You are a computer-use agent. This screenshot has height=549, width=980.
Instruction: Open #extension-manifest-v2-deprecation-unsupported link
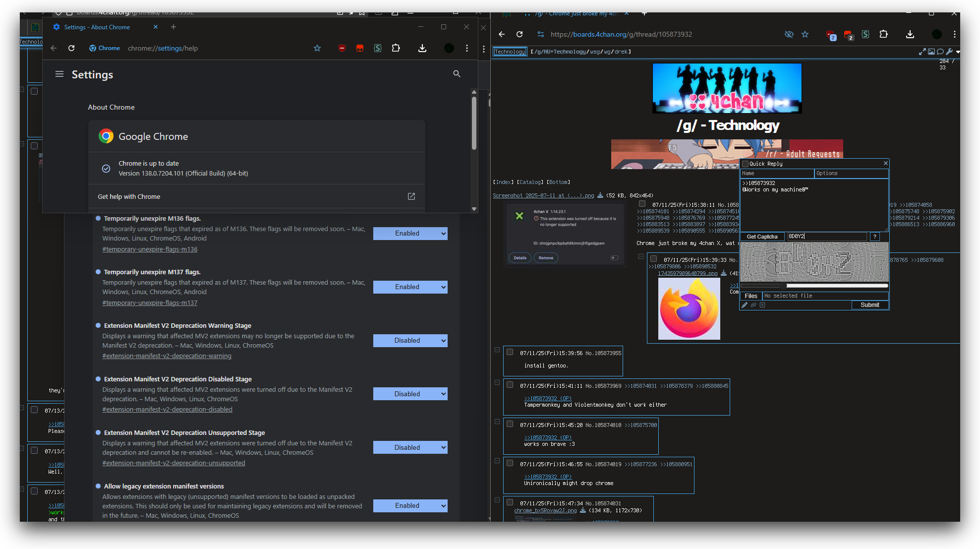pyautogui.click(x=173, y=463)
